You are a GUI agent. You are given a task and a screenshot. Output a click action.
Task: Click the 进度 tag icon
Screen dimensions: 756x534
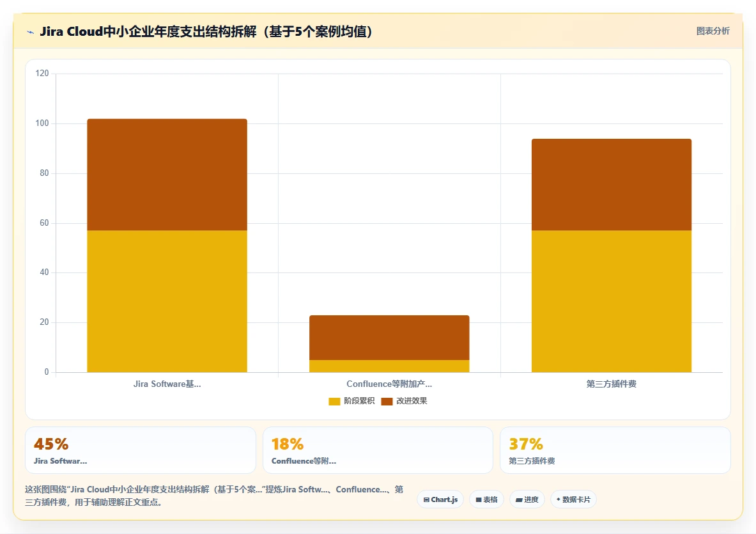pyautogui.click(x=519, y=499)
